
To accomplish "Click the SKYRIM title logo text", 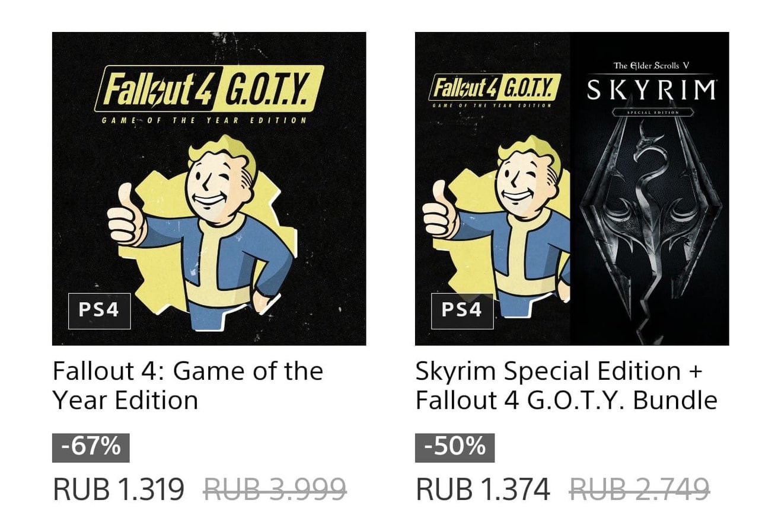I will tap(650, 90).
